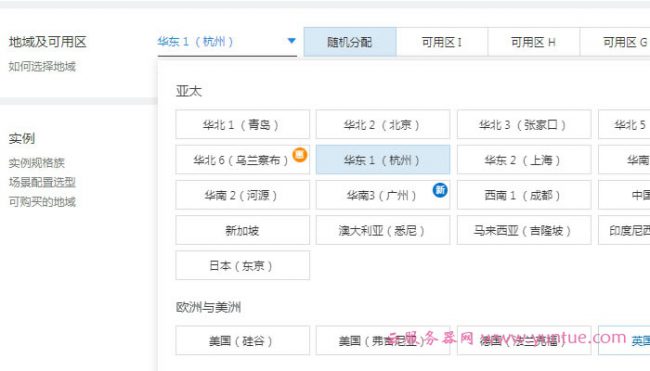The image size is (650, 371).
Task: Open the 场景配置选型 link
Action: 42,182
